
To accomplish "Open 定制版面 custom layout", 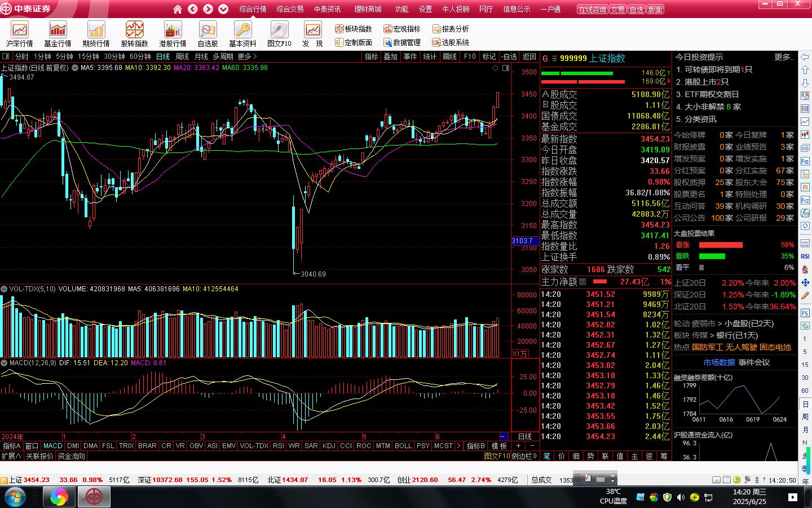I will [354, 42].
